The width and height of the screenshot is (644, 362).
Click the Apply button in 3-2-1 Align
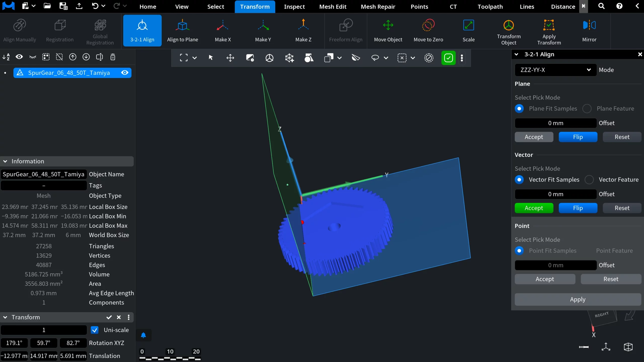pos(578,299)
